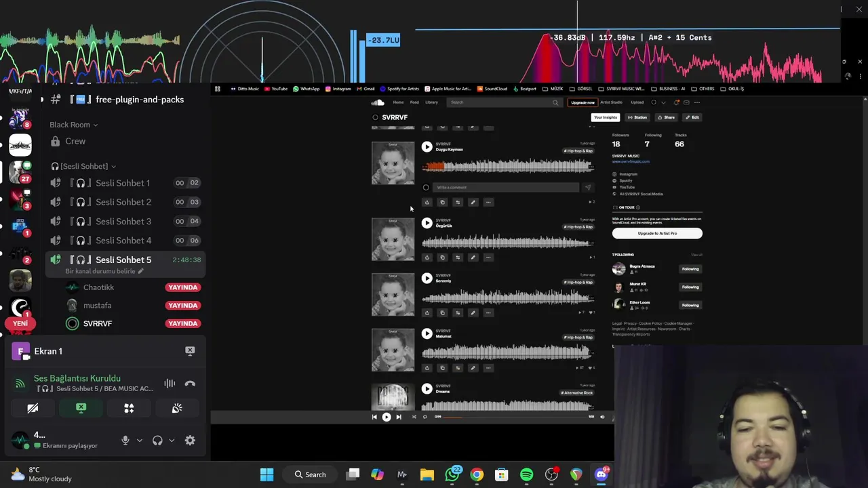
Task: Click Upgrade to Artist Pro button
Action: tap(657, 233)
